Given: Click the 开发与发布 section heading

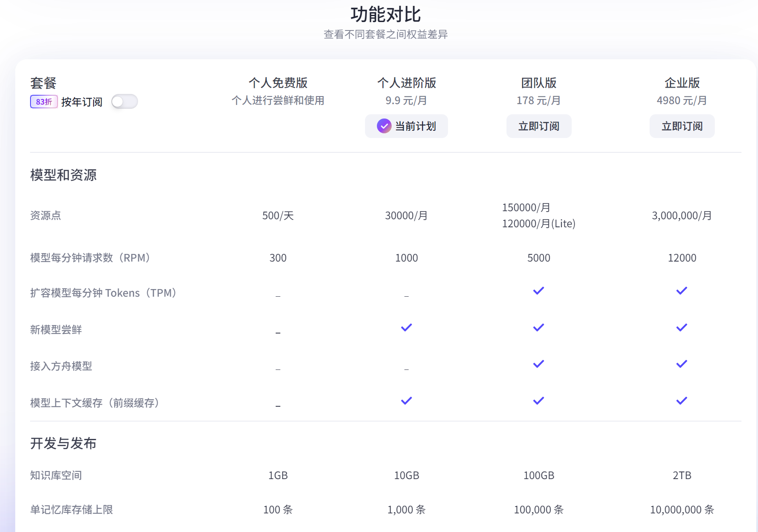Looking at the screenshot, I should [x=64, y=443].
